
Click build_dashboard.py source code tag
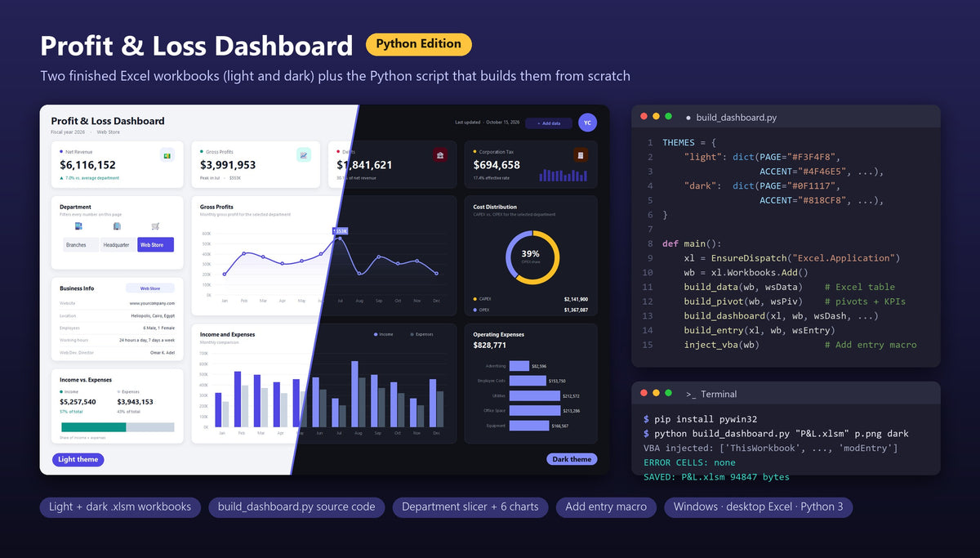click(296, 507)
